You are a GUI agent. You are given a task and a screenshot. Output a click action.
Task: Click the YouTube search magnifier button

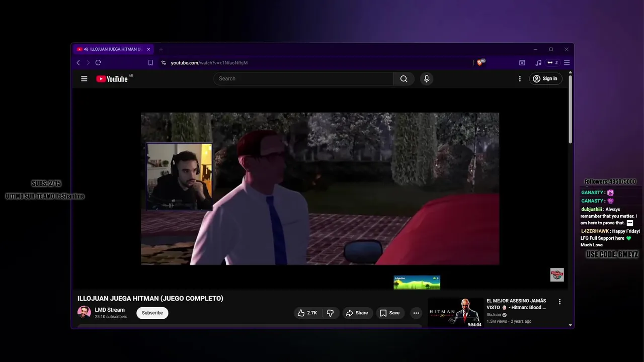[404, 78]
